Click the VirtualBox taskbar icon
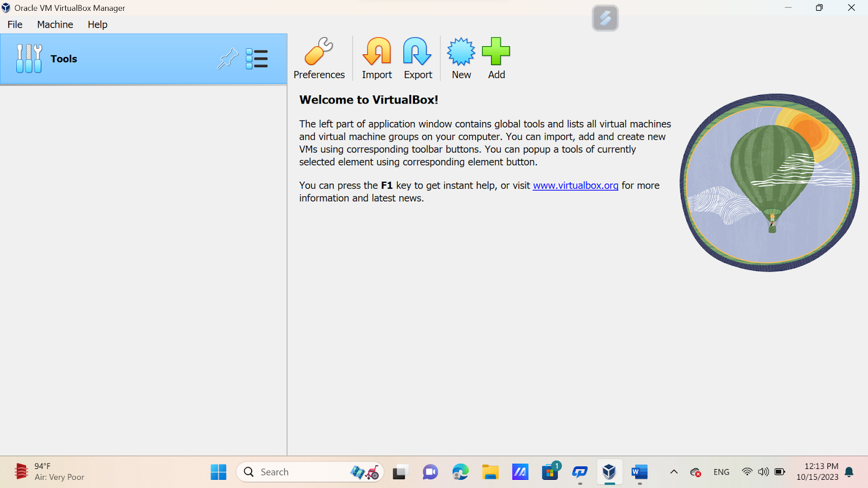This screenshot has width=868, height=488. click(x=609, y=472)
